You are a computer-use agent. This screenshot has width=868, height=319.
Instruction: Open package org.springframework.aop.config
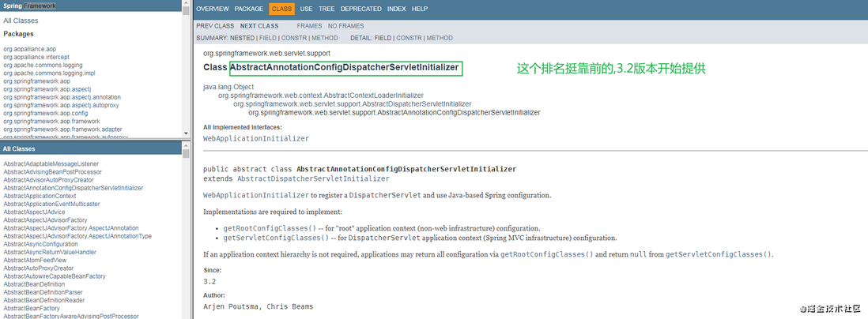[x=45, y=114]
